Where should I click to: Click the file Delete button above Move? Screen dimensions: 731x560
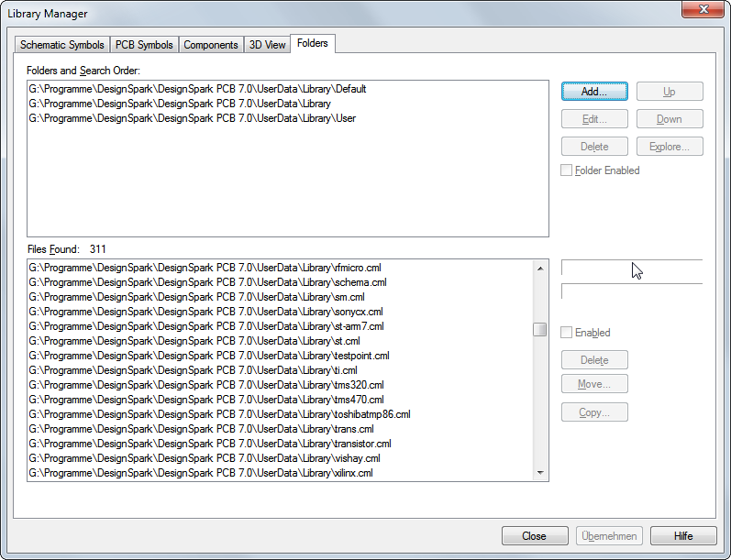pyautogui.click(x=594, y=359)
